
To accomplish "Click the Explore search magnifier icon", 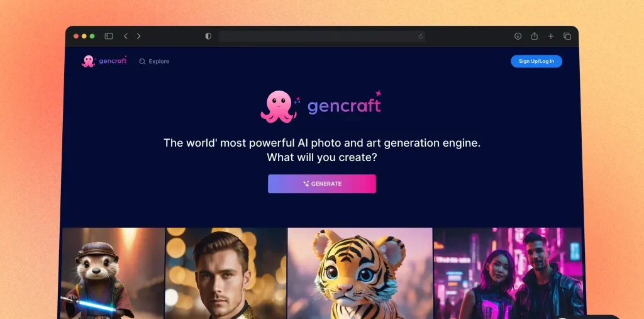I will (x=142, y=61).
